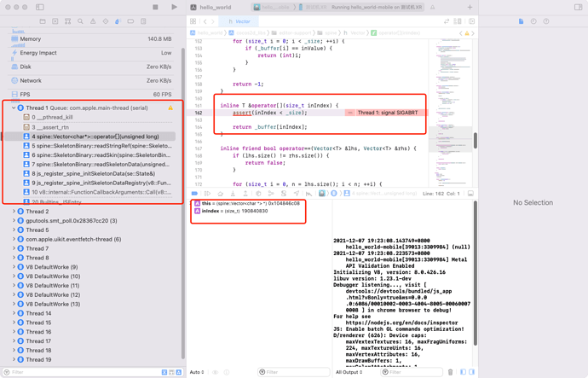Switch to the Vector header tab
Image resolution: width=588 pixels, height=378 pixels.
click(239, 21)
